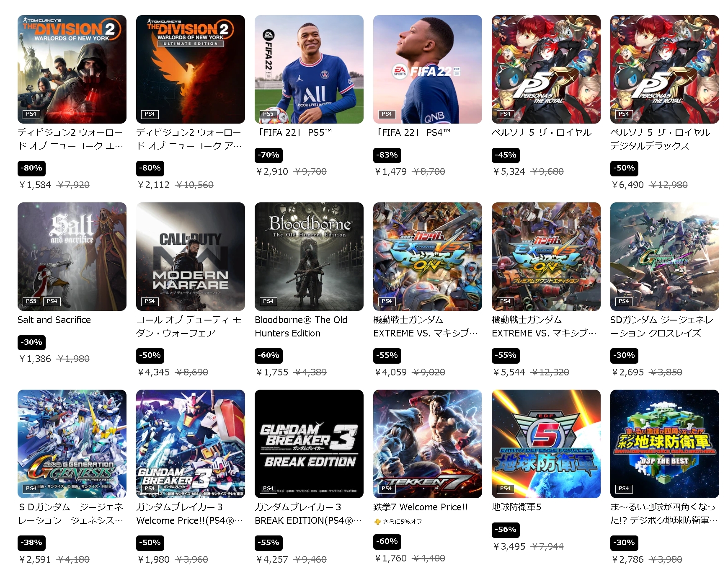Click the PS4 badge on Salt and Sacrifice
Image resolution: width=728 pixels, height=574 pixels.
click(52, 301)
